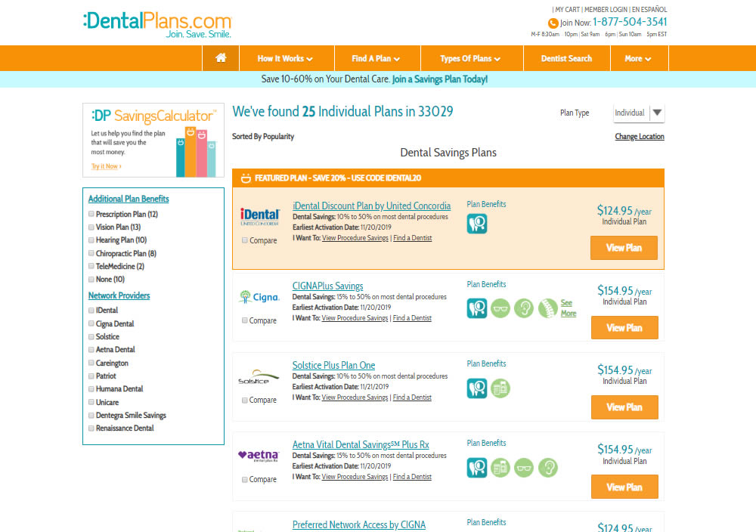Click the vision glasses icon on CIGNAPlus Savings
The height and width of the screenshot is (532, 756).
click(500, 308)
